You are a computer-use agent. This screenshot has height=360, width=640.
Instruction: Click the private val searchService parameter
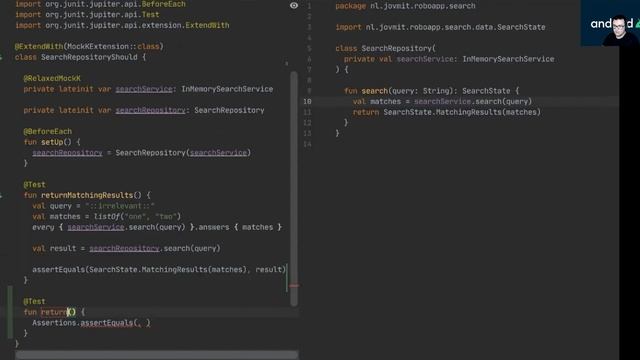[449, 59]
